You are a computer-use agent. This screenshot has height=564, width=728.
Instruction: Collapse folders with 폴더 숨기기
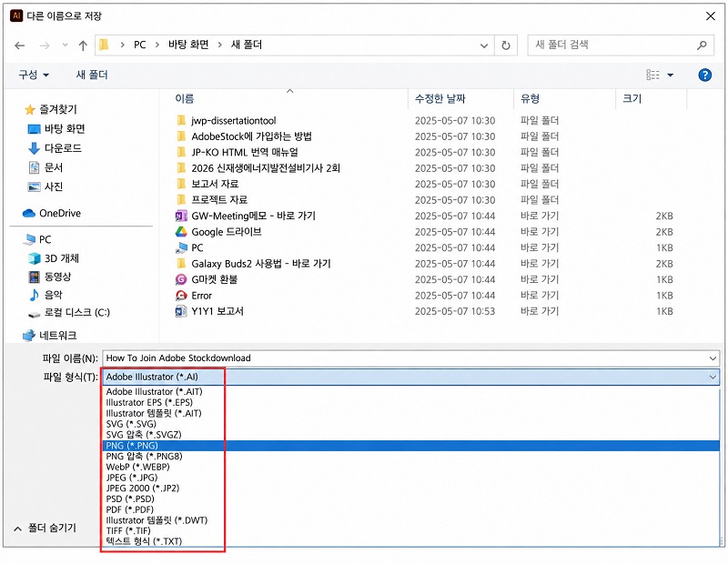45,529
